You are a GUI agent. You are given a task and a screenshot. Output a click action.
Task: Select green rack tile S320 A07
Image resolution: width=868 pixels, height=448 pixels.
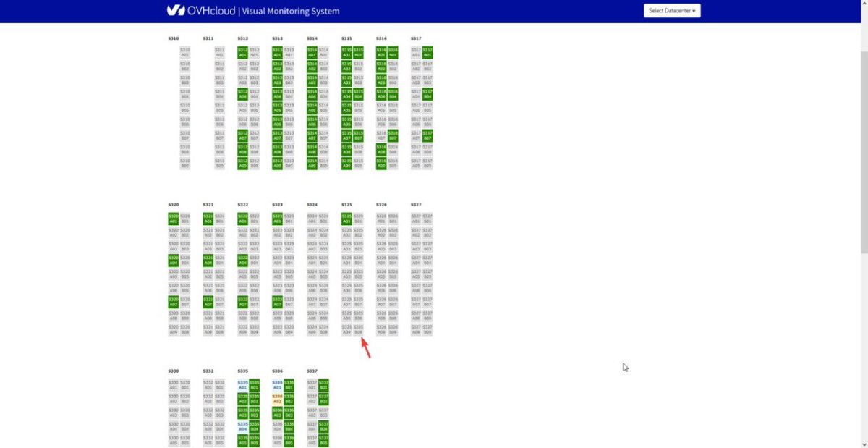click(x=173, y=301)
